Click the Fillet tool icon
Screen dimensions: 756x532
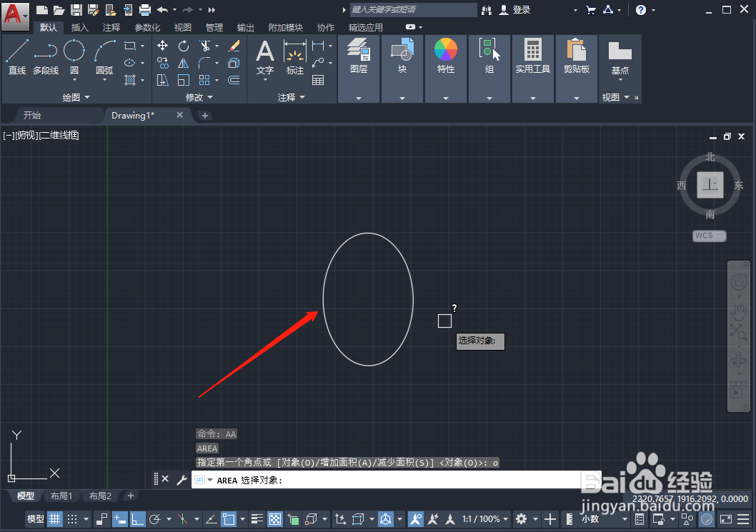[x=204, y=63]
